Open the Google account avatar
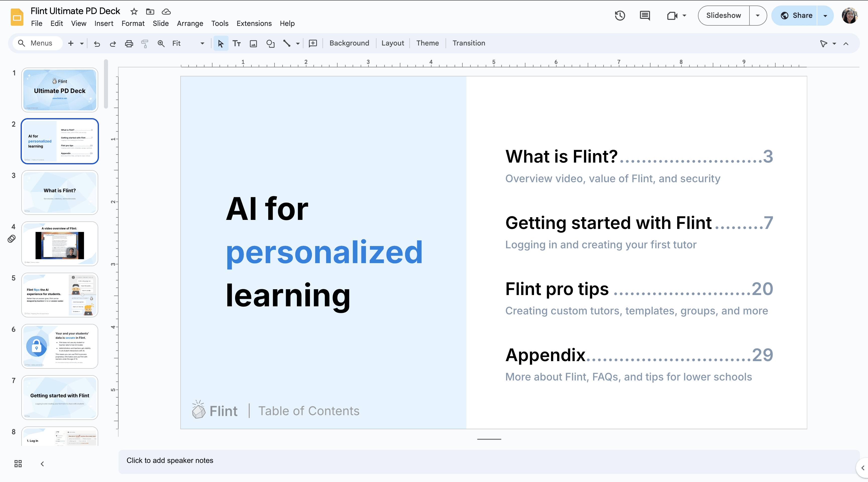Image resolution: width=868 pixels, height=482 pixels. tap(850, 16)
